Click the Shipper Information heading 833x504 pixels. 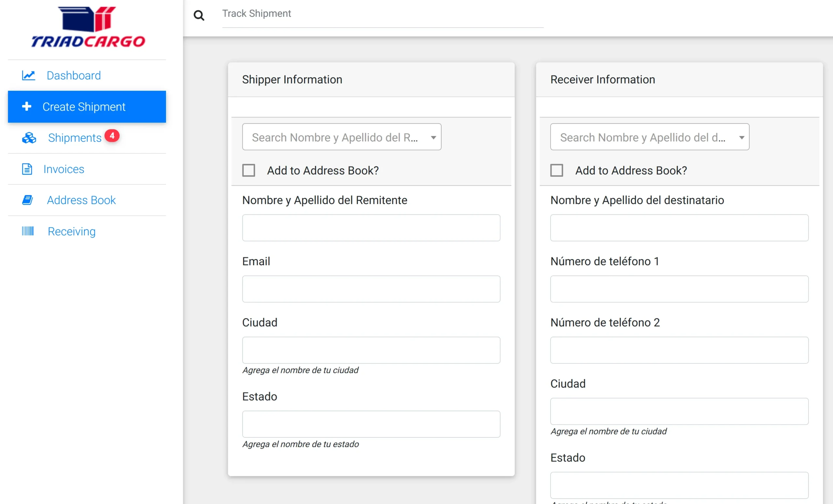[292, 79]
